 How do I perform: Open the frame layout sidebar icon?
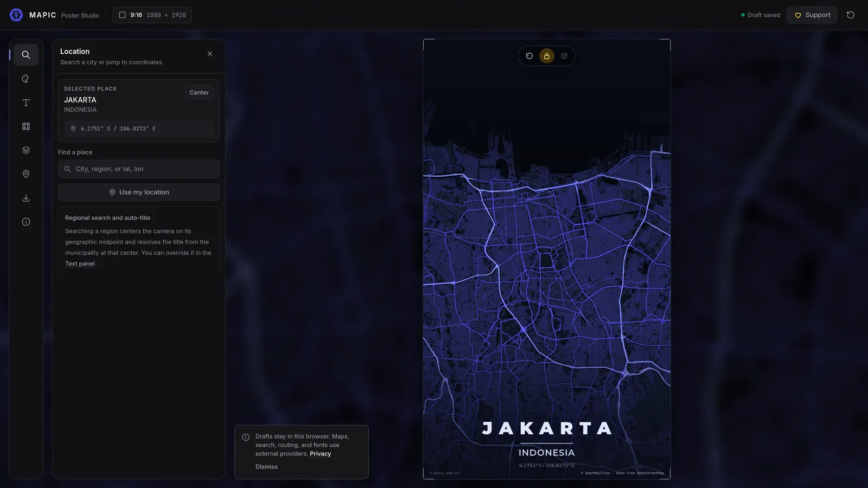[25, 126]
